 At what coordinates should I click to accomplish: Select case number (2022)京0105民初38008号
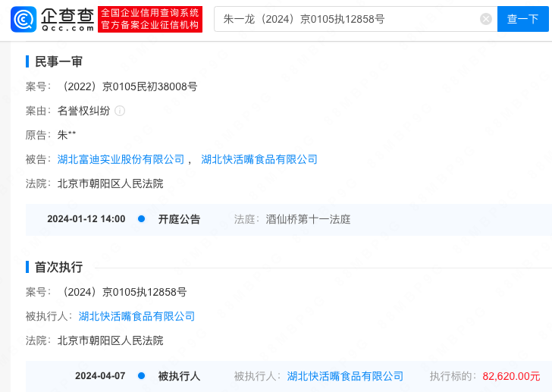129,86
